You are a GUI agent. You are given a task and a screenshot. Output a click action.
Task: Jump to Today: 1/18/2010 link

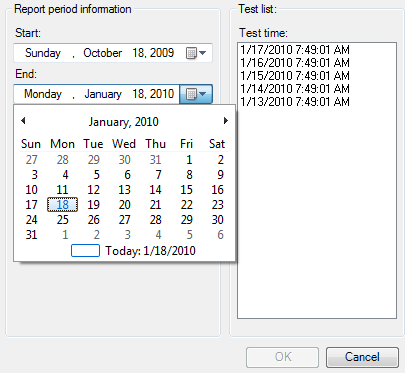(150, 251)
